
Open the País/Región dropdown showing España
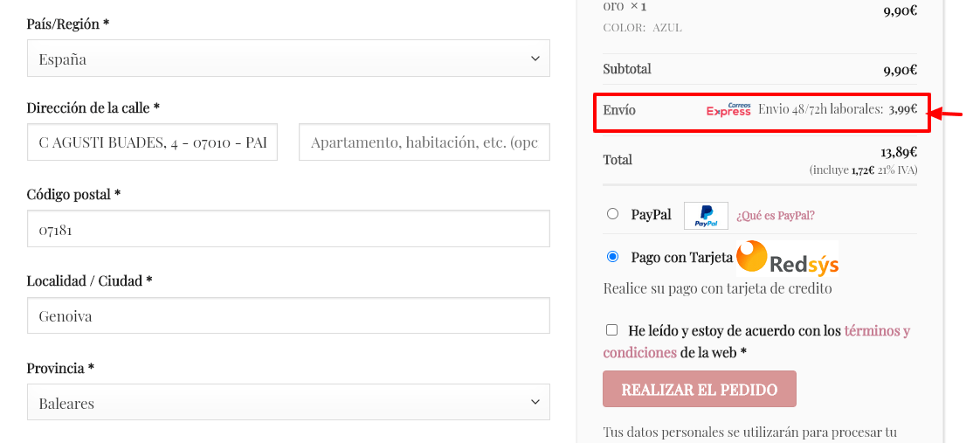click(x=288, y=59)
